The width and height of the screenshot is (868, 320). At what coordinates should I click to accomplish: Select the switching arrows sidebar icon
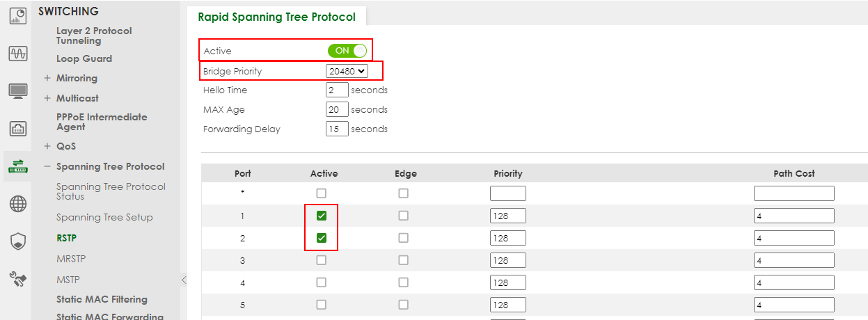[x=18, y=166]
